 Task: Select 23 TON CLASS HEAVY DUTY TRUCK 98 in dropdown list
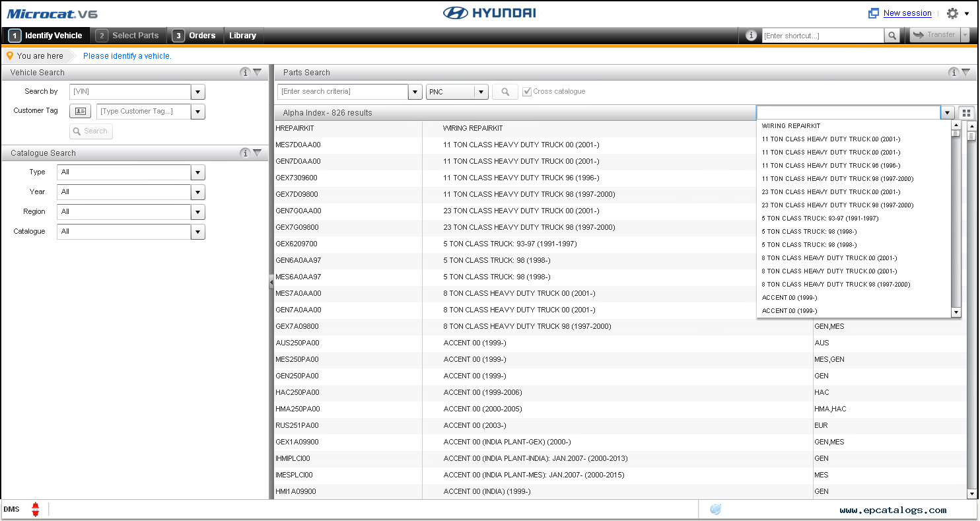(x=837, y=205)
